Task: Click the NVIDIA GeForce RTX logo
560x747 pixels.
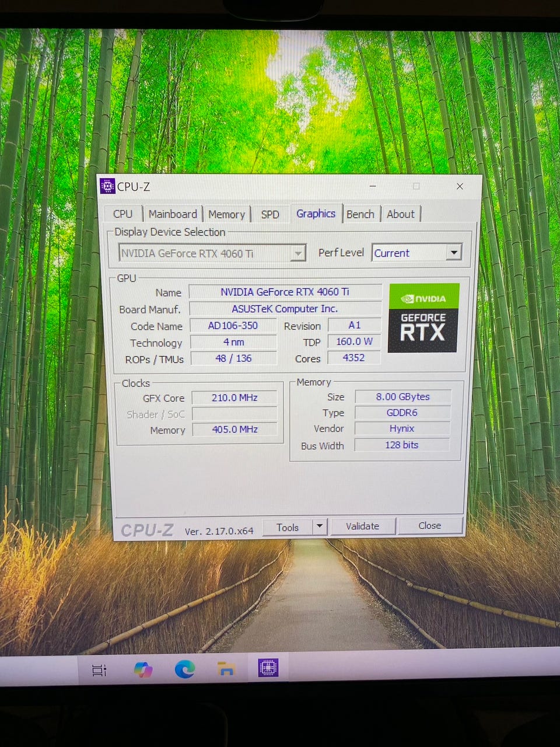Action: point(423,318)
